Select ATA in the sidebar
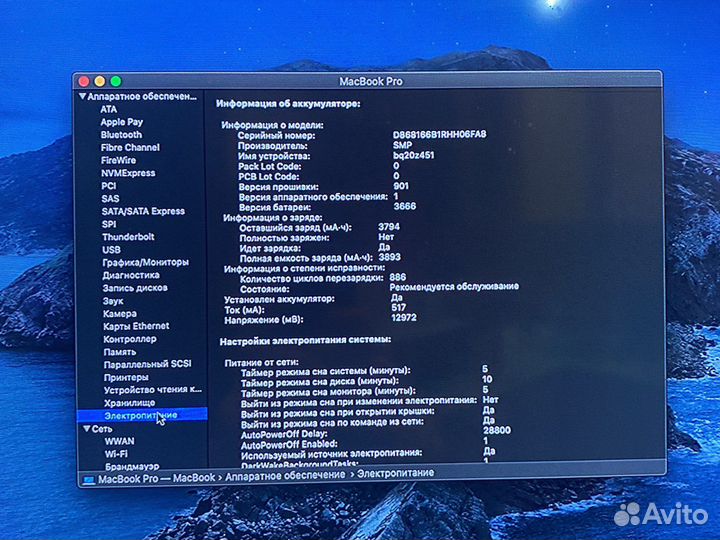The width and height of the screenshot is (720, 540). pos(109,109)
